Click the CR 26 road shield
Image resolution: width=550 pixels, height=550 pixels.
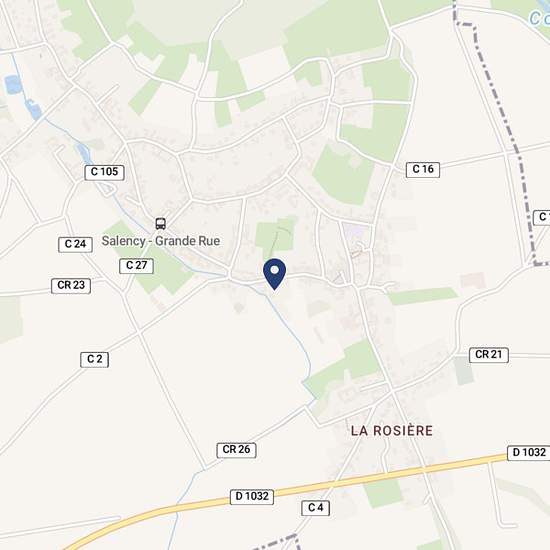(x=236, y=450)
